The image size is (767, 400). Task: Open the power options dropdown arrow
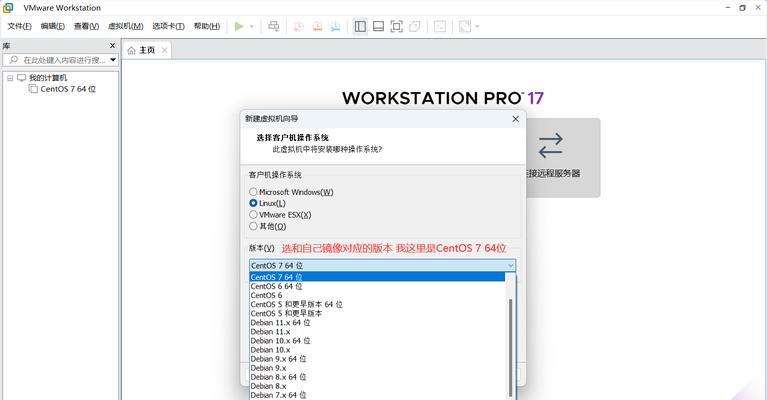252,26
